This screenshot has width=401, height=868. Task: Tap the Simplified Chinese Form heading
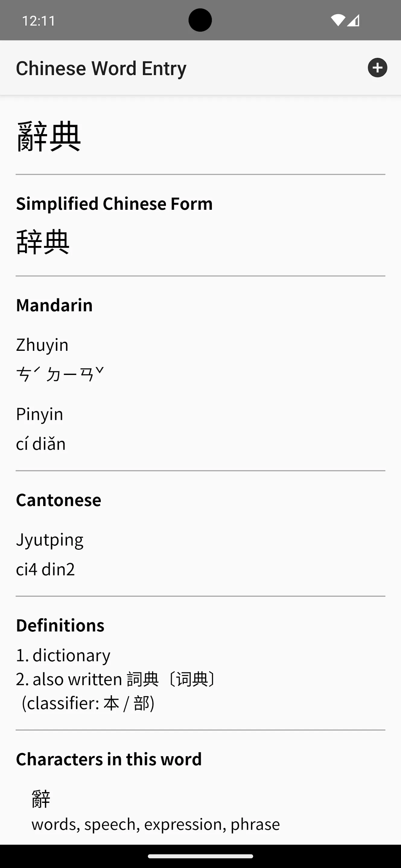click(x=114, y=203)
